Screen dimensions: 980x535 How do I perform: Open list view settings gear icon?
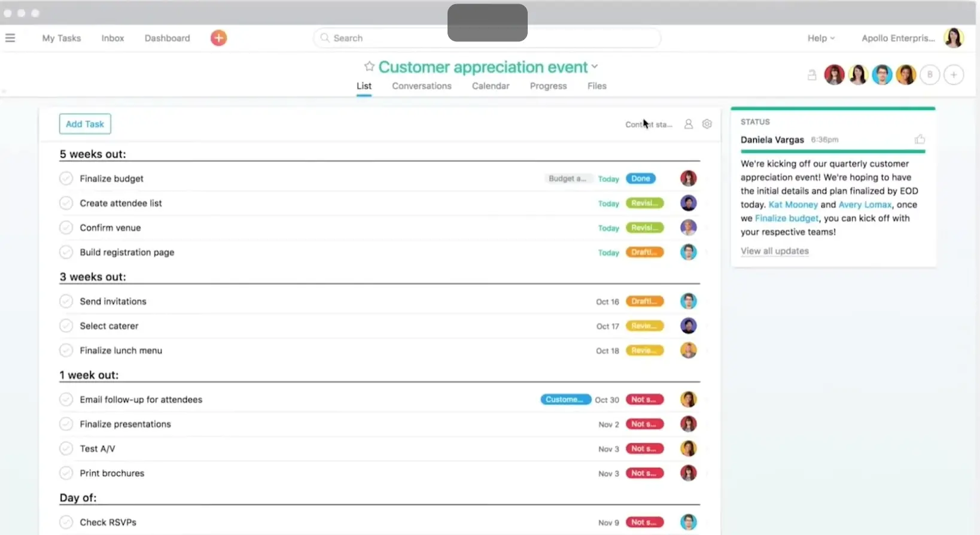pyautogui.click(x=707, y=124)
